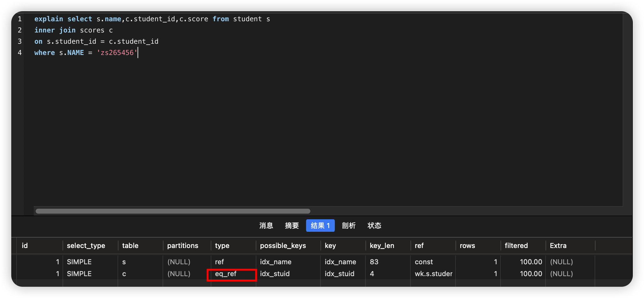This screenshot has width=644, height=298.
Task: Place cursor in inner join scores line
Action: pyautogui.click(x=73, y=30)
